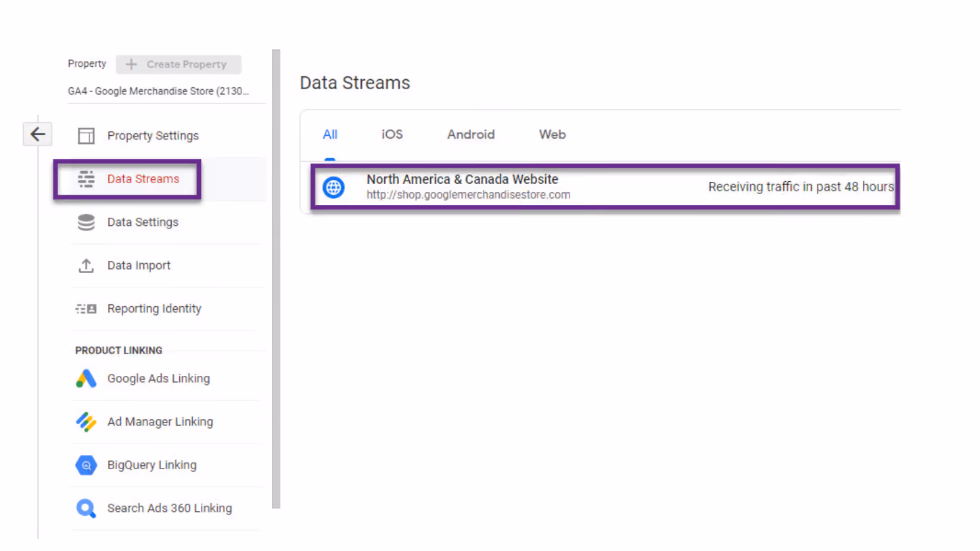Click the Reporting Identity icon
Screen dimensions: 980x551
(x=86, y=309)
